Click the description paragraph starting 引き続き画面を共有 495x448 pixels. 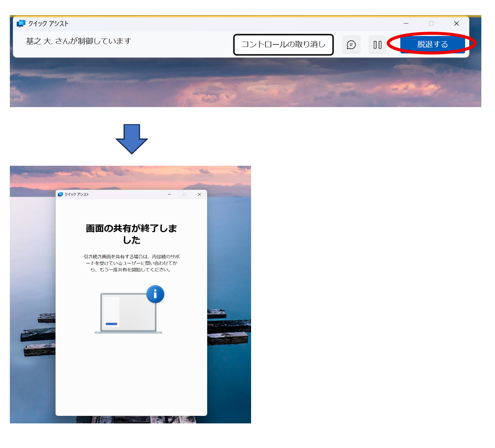pyautogui.click(x=131, y=263)
